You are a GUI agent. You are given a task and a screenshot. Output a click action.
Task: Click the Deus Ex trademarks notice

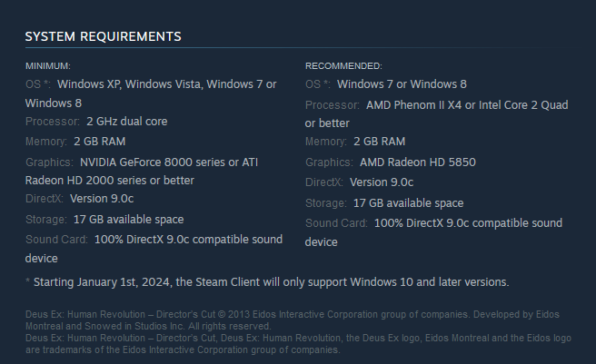click(x=298, y=343)
